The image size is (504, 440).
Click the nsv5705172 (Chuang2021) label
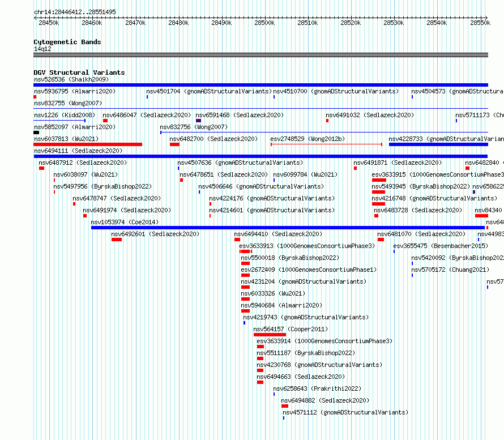(450, 270)
